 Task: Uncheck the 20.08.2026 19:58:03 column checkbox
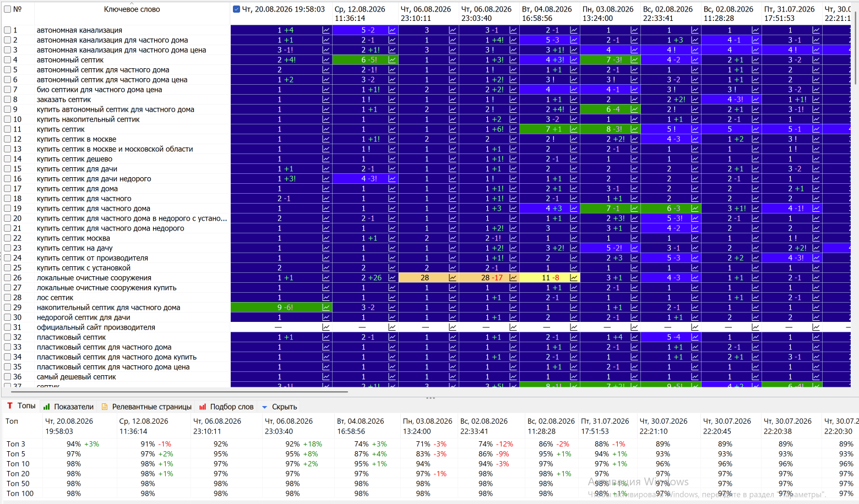(x=237, y=9)
